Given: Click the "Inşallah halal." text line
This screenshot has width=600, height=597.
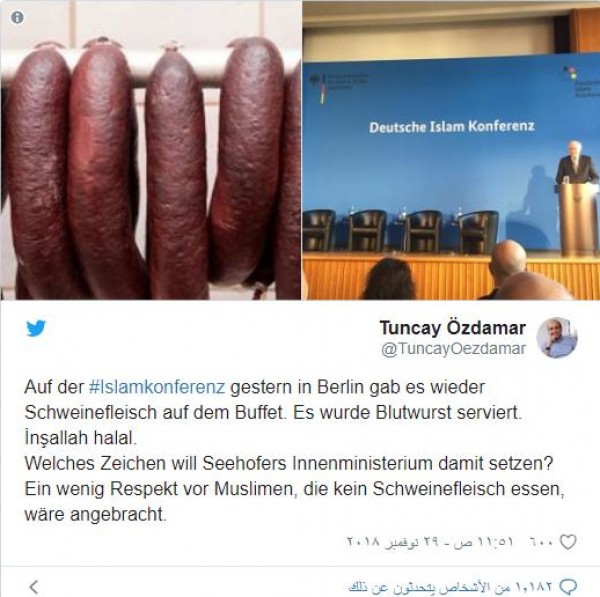Looking at the screenshot, I should 80,438.
